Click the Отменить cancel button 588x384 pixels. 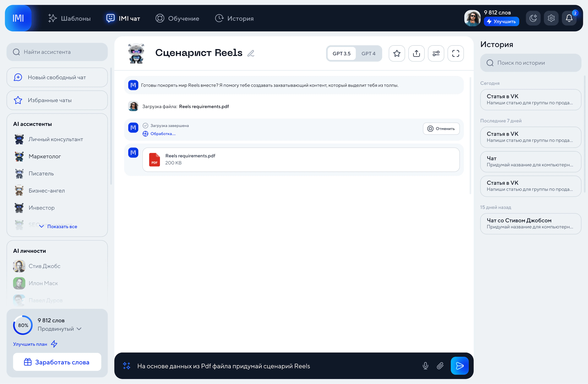point(441,129)
